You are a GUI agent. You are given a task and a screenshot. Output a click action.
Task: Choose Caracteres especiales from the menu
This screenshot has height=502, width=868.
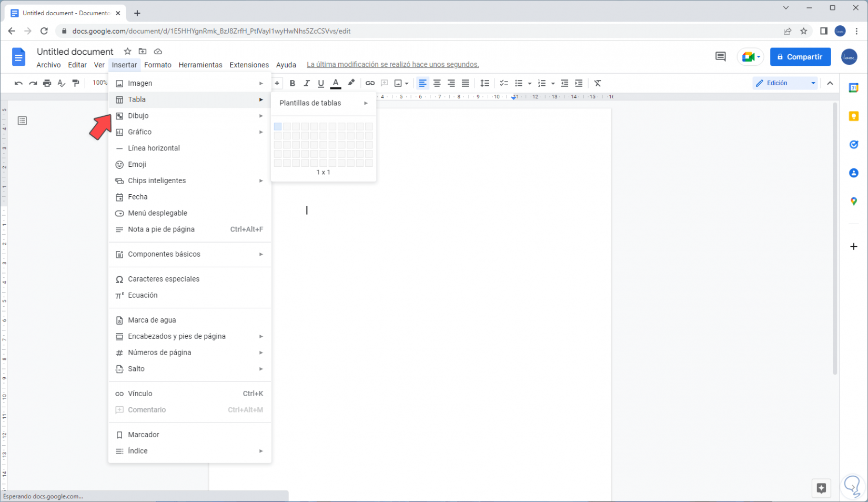190,279
